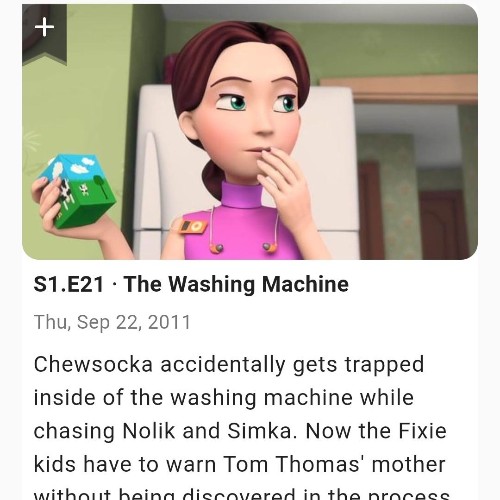Click the names Nolik and Simka in the text

click(x=207, y=431)
